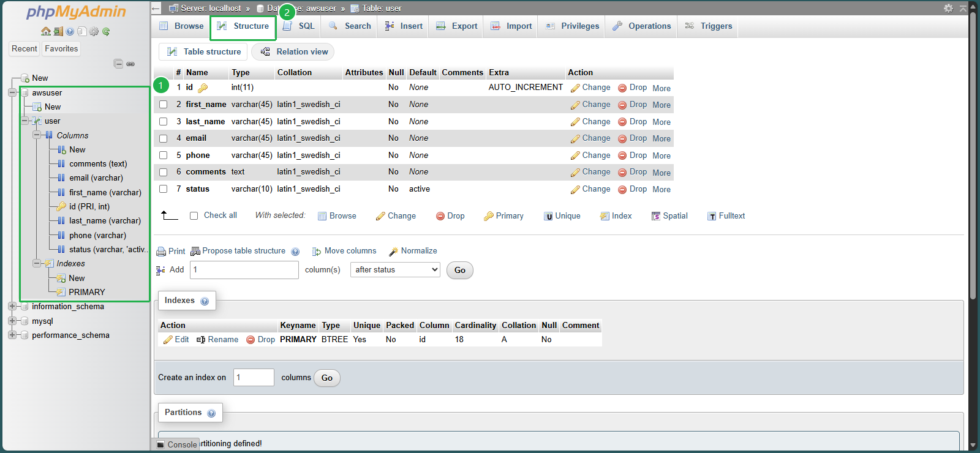Image resolution: width=980 pixels, height=453 pixels.
Task: Click the Recent tables button
Action: point(24,48)
